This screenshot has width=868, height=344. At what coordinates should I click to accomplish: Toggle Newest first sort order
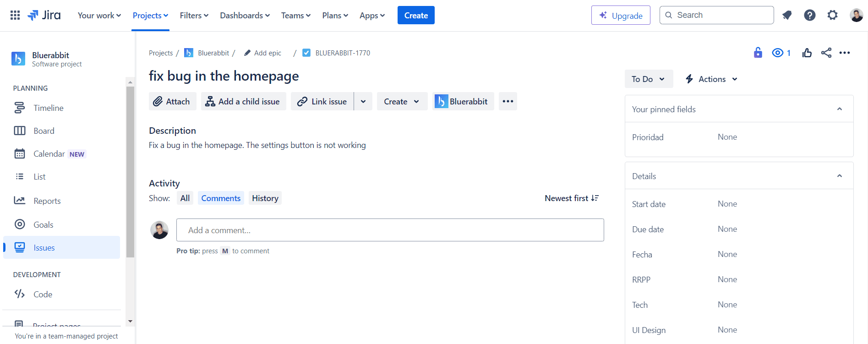pyautogui.click(x=572, y=198)
